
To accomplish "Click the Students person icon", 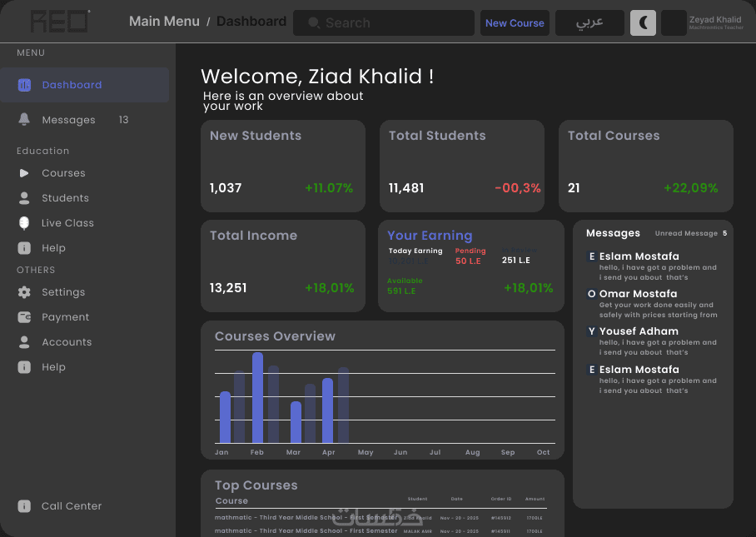I will tap(24, 198).
